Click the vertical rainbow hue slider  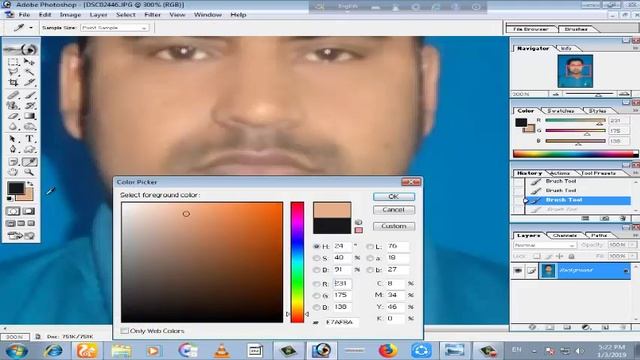tap(297, 262)
